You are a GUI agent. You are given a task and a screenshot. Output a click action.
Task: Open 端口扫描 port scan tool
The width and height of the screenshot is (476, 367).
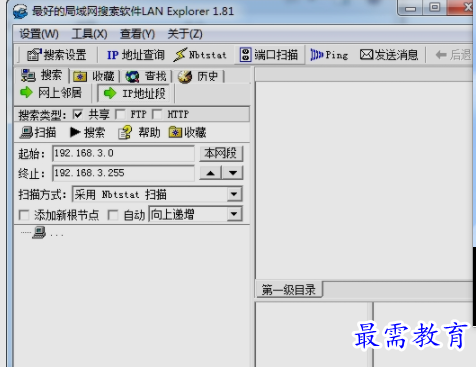click(269, 55)
